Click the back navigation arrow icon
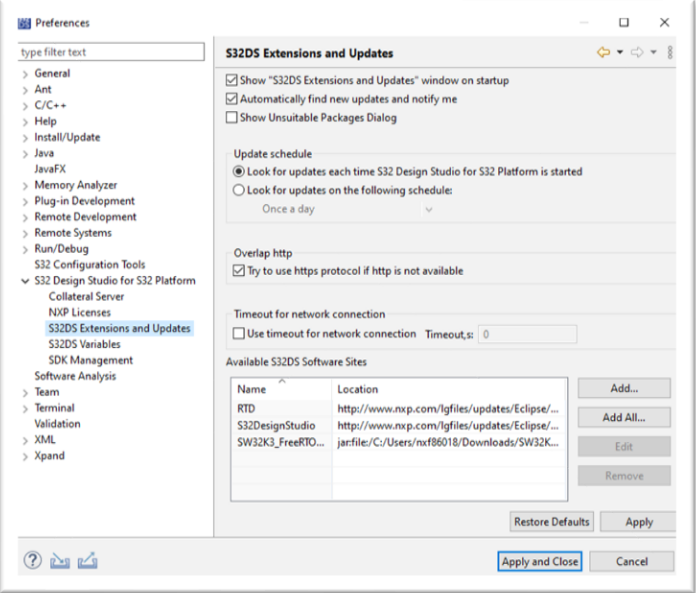The image size is (696, 593). coord(603,52)
